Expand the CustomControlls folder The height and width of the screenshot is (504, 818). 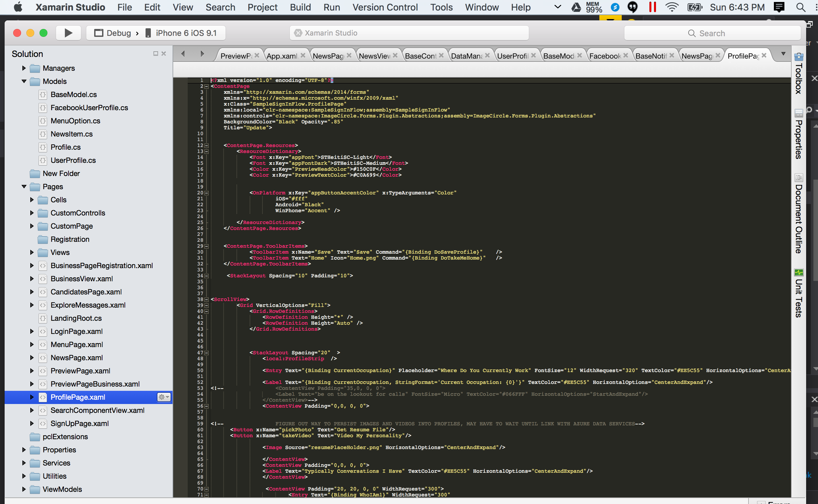(x=32, y=213)
